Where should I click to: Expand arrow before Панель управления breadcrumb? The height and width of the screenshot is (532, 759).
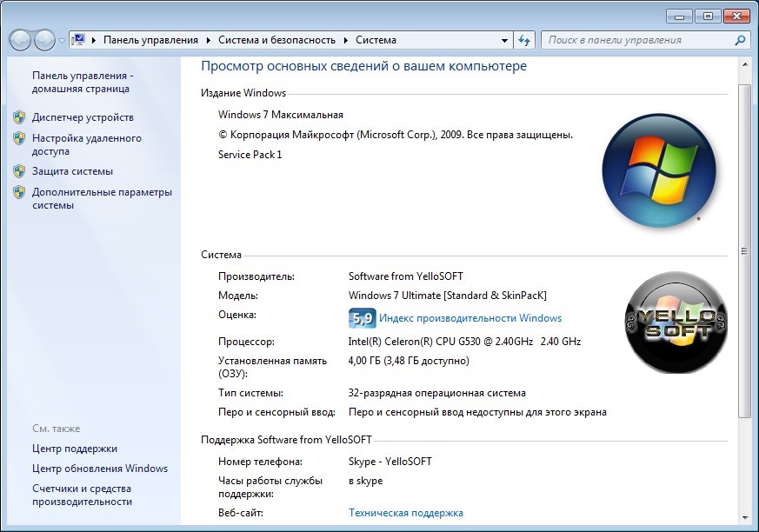click(x=93, y=40)
